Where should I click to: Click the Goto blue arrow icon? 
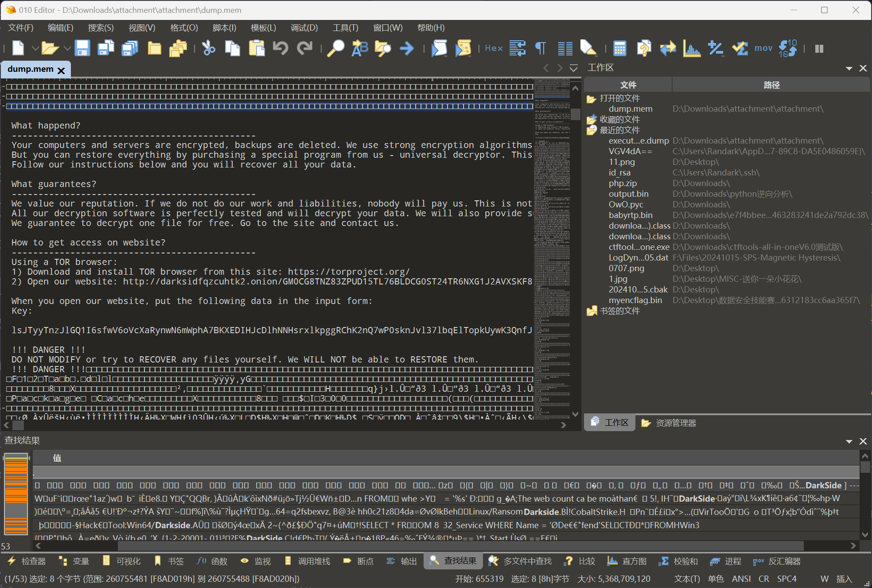click(x=407, y=48)
